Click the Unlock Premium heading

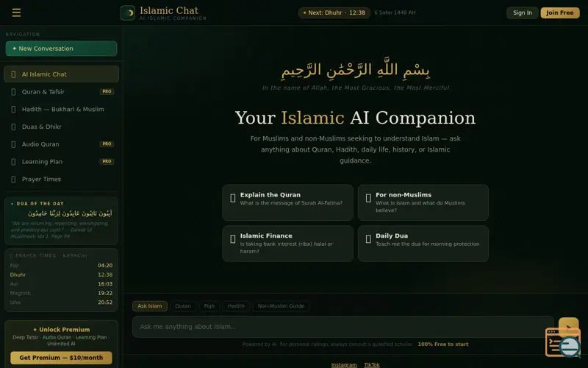(x=62, y=330)
